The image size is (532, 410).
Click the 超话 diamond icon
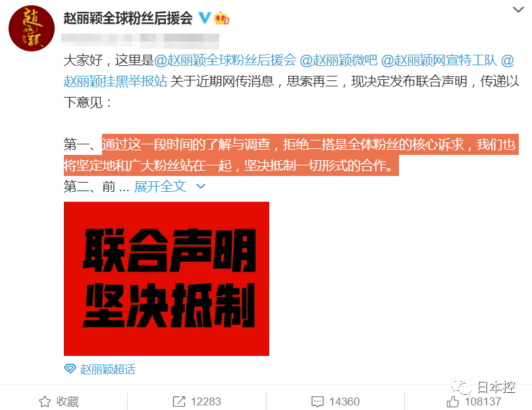click(70, 368)
